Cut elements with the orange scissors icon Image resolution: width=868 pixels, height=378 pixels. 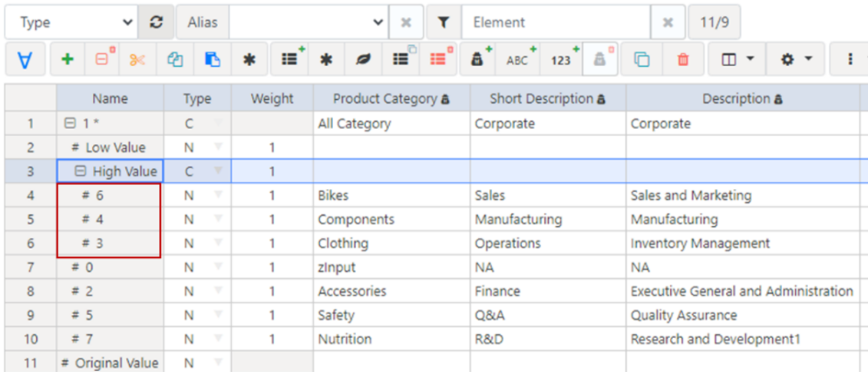tap(137, 59)
